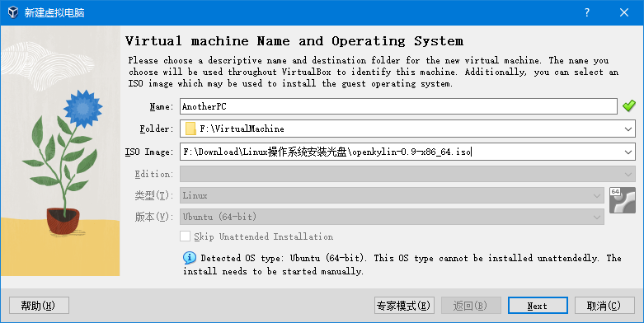Click the blue info icon near Detected OS
The height and width of the screenshot is (323, 644).
point(190,258)
